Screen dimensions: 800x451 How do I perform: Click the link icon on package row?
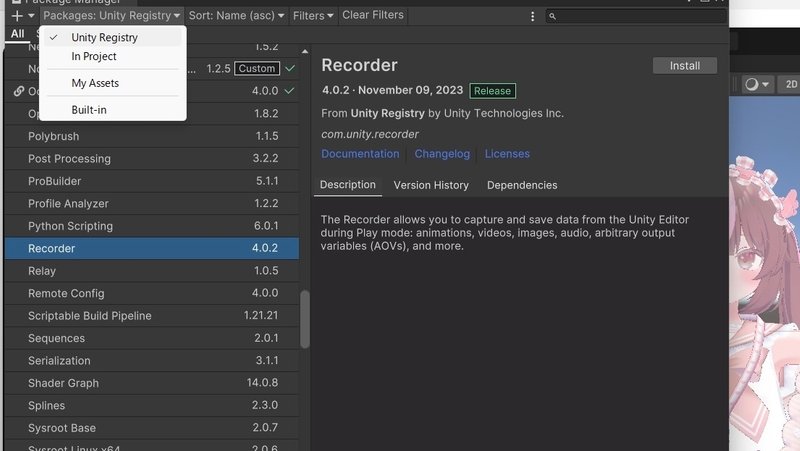pyautogui.click(x=18, y=91)
